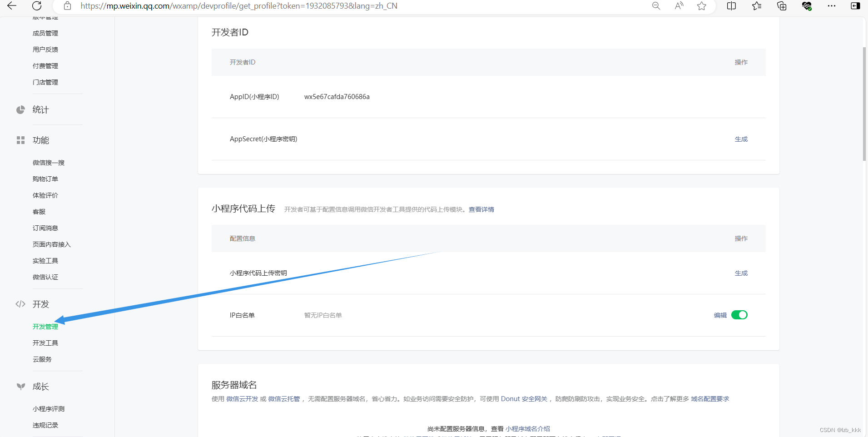The width and height of the screenshot is (868, 437).
Task: Open 微信搜一搜 menu item
Action: pos(49,163)
